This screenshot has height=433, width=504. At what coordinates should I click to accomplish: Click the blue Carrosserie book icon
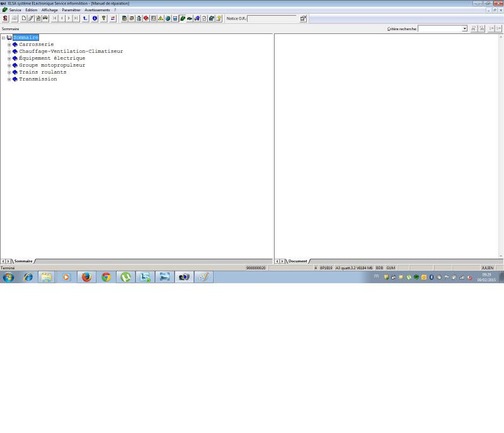click(x=14, y=44)
